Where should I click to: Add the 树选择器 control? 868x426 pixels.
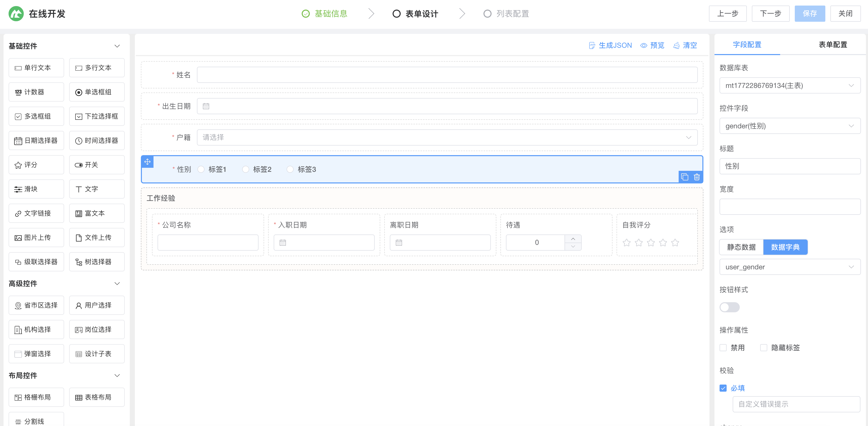click(x=97, y=262)
